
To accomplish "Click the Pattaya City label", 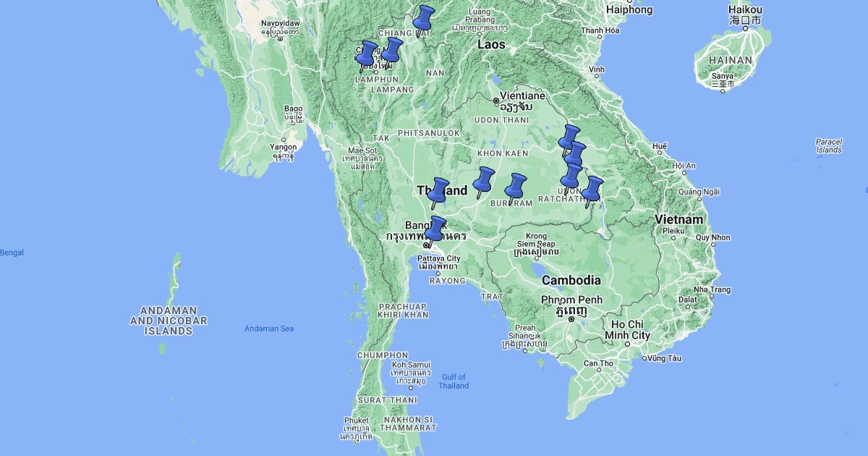I will pos(440,258).
